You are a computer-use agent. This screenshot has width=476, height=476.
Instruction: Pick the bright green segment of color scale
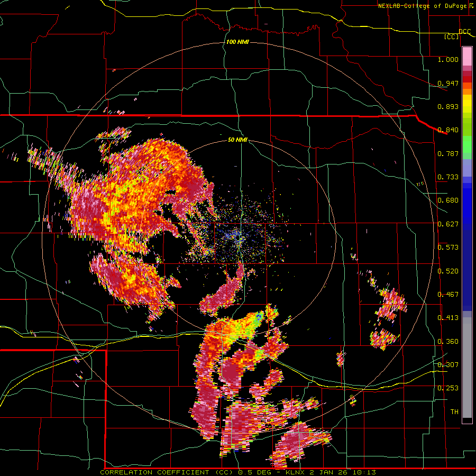467,145
